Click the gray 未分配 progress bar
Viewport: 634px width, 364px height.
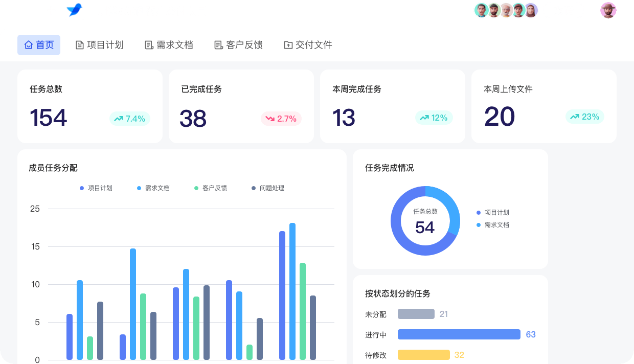pos(416,314)
